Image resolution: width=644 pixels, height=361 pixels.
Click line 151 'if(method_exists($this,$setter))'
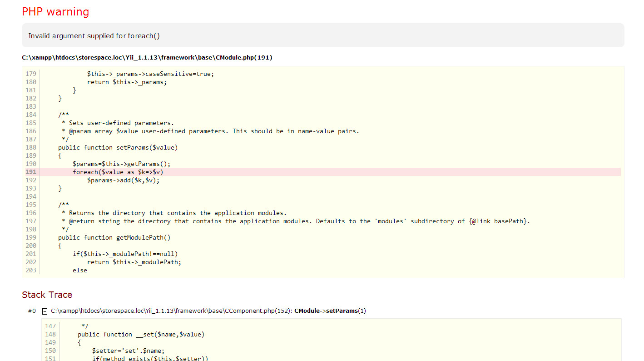pyautogui.click(x=150, y=358)
